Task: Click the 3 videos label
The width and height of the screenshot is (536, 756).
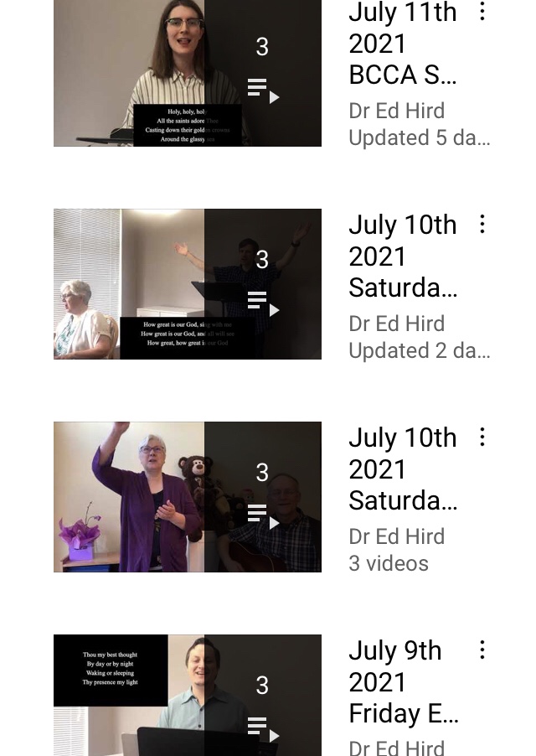Action: click(389, 563)
